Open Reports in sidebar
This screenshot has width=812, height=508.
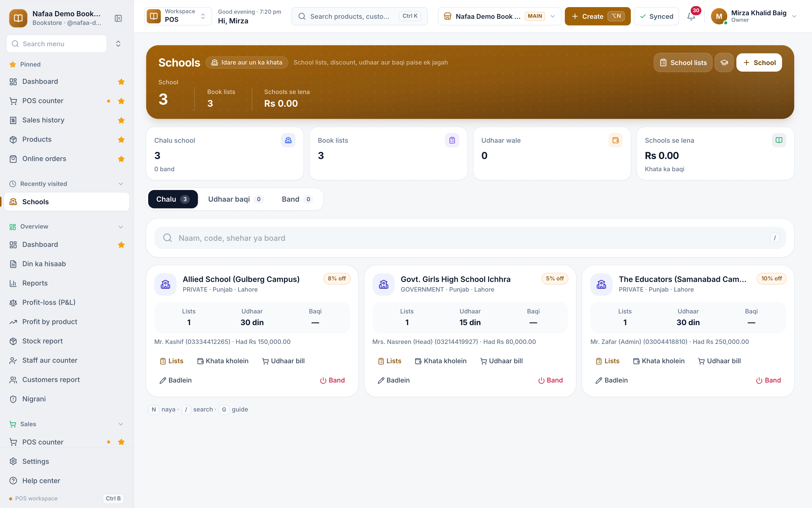point(66,283)
